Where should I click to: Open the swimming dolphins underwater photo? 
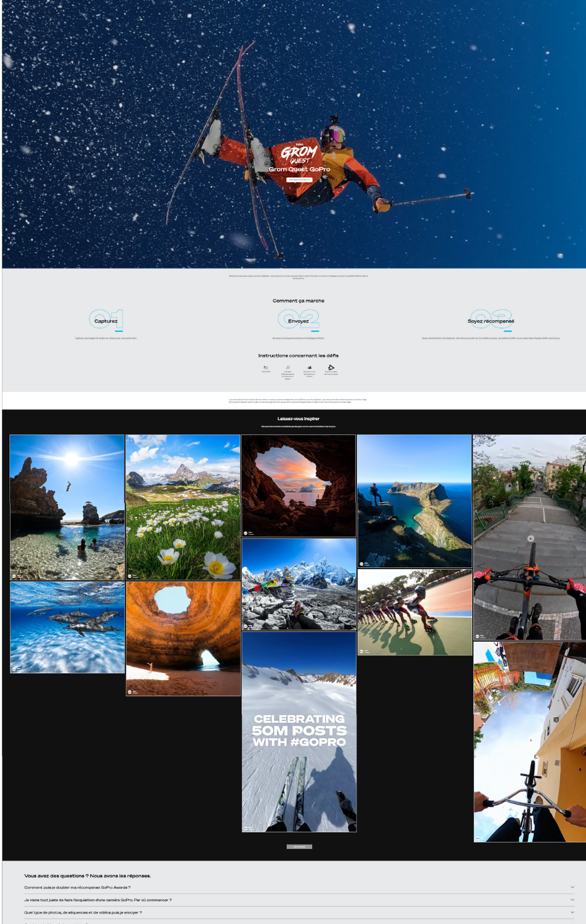coord(67,627)
